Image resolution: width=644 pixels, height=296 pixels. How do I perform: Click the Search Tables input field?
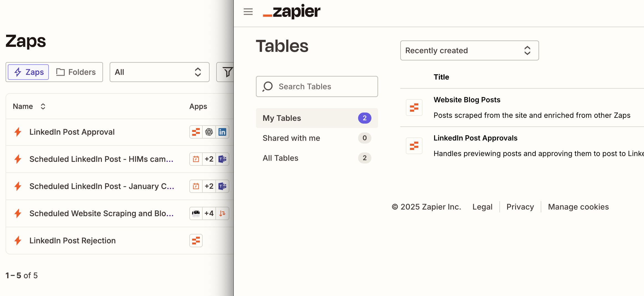pos(317,86)
